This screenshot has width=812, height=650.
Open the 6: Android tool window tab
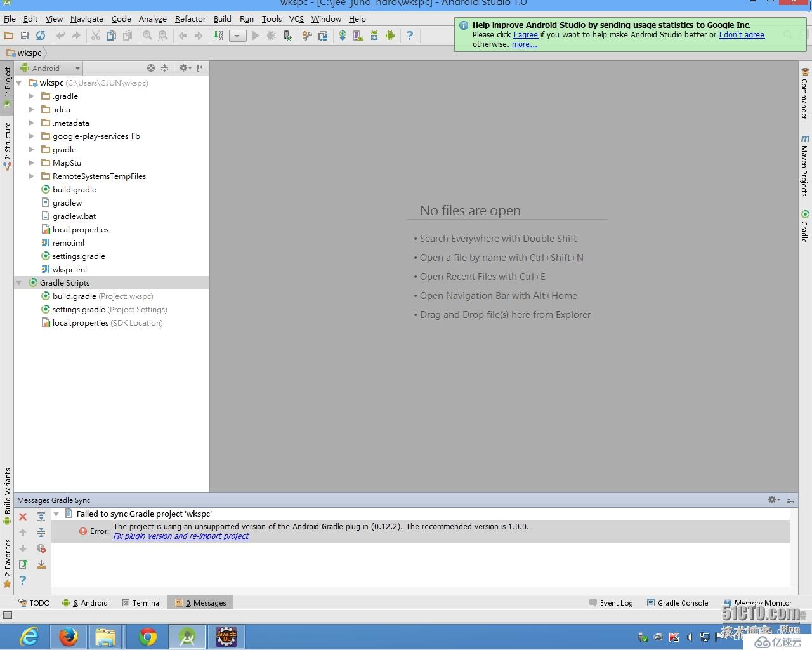coord(85,603)
